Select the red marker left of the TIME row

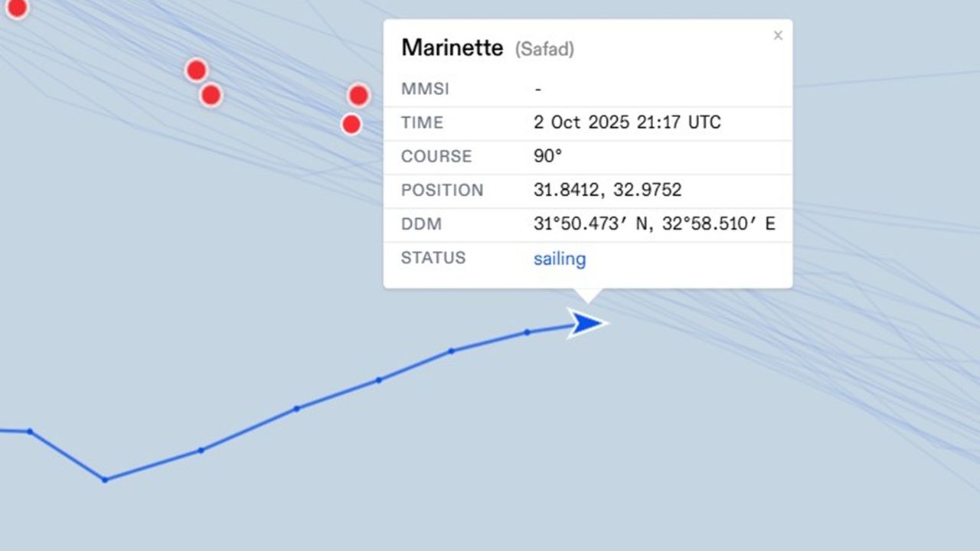pos(351,124)
